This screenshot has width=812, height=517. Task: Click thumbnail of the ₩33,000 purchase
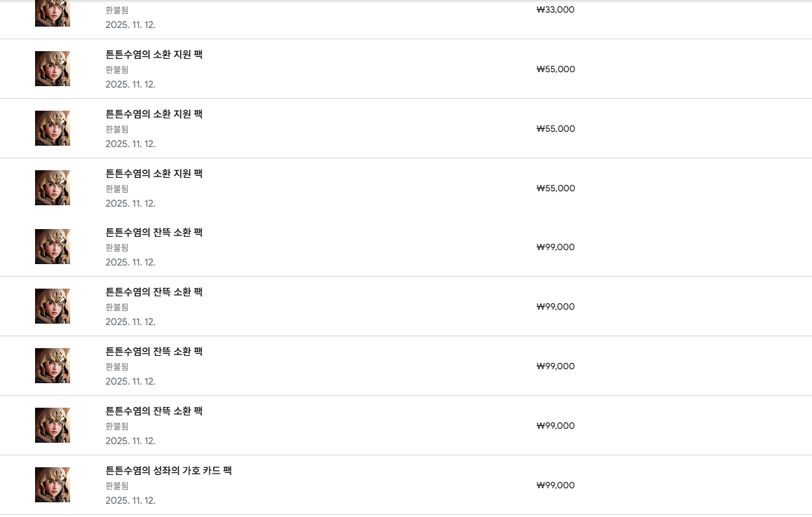click(53, 12)
